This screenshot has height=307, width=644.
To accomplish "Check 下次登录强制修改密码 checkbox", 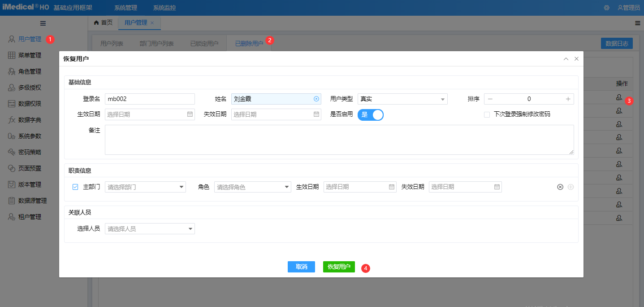I will coord(487,114).
